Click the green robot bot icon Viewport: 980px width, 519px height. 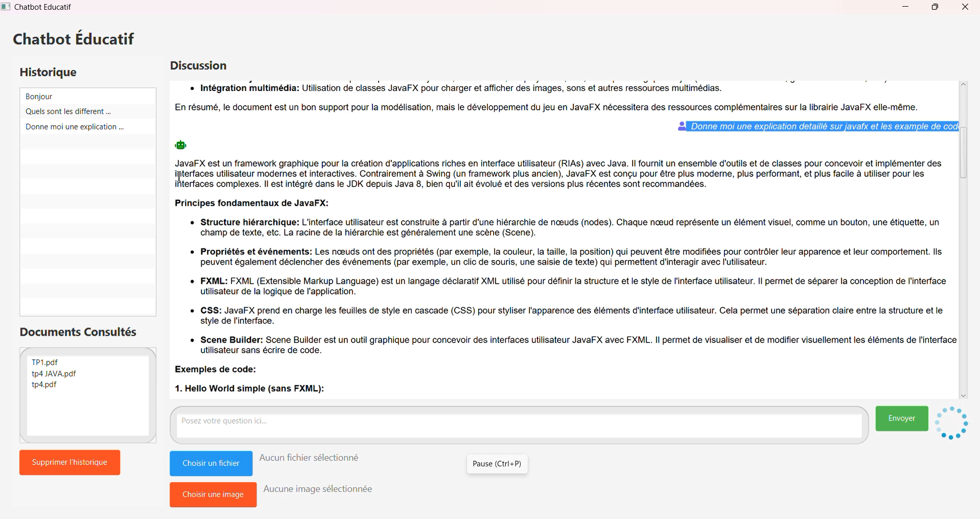pos(180,145)
